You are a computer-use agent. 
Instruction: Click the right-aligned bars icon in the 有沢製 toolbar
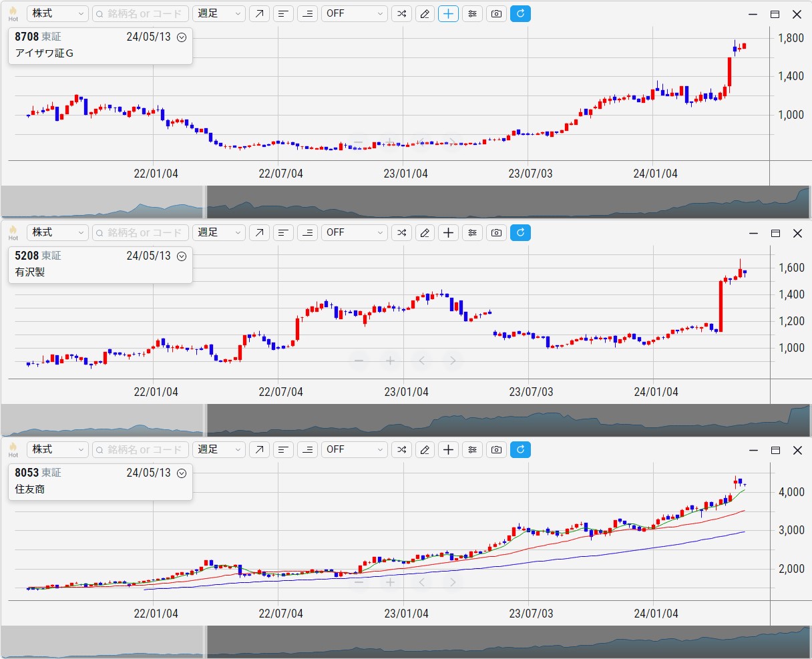[x=307, y=232]
